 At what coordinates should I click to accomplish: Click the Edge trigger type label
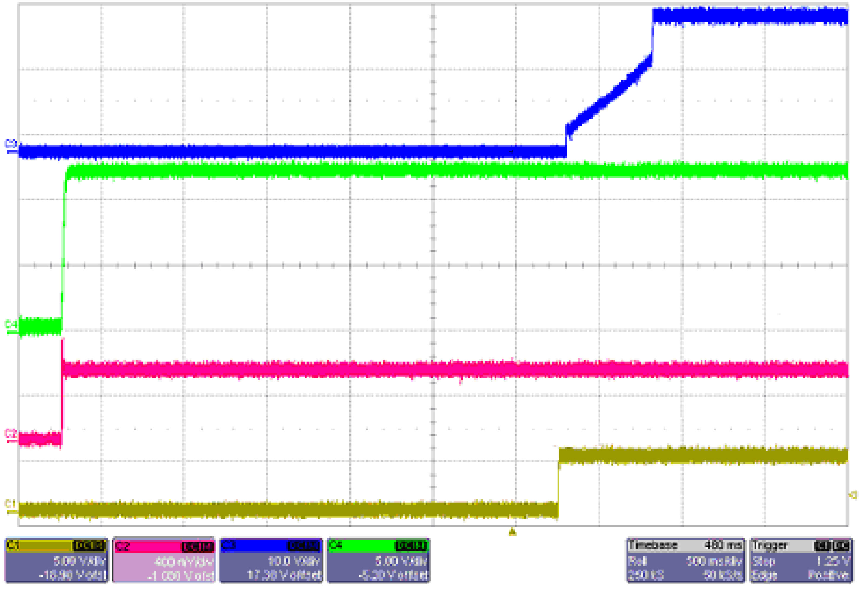(x=764, y=575)
